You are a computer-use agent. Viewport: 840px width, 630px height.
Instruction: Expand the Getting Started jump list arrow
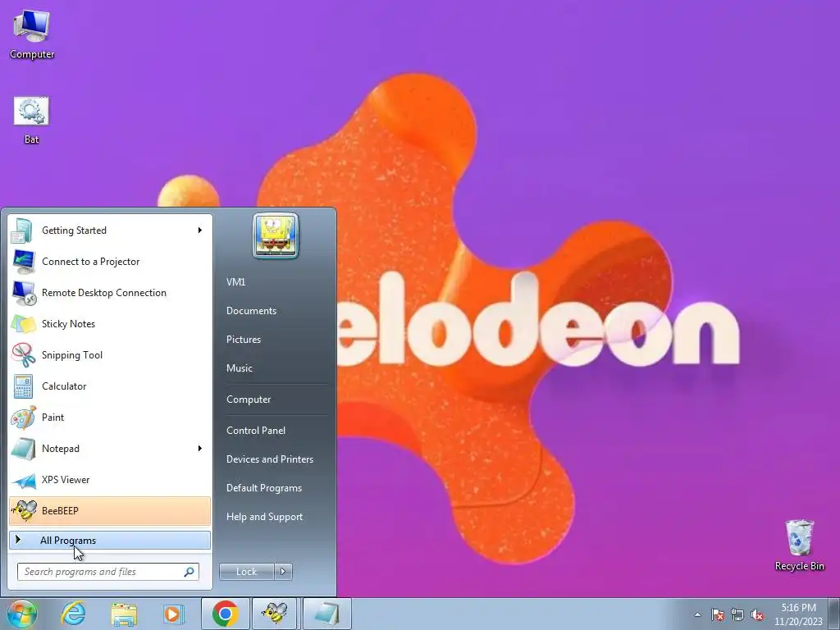point(200,231)
